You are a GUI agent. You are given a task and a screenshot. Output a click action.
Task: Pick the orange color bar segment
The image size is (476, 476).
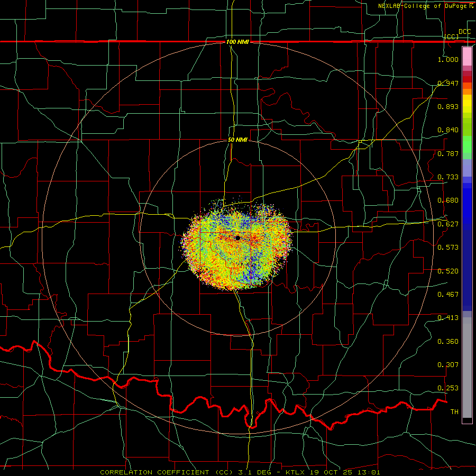click(467, 91)
